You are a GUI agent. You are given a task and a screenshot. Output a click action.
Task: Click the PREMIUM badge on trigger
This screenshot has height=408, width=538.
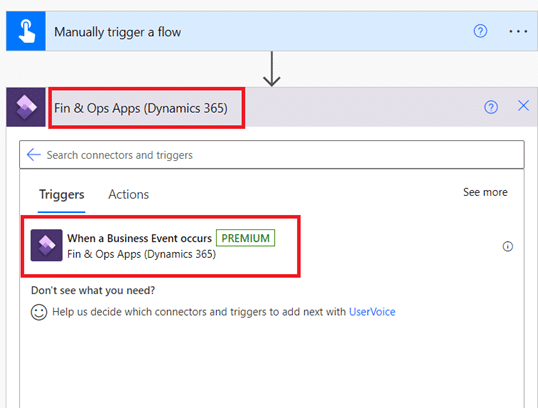click(245, 238)
